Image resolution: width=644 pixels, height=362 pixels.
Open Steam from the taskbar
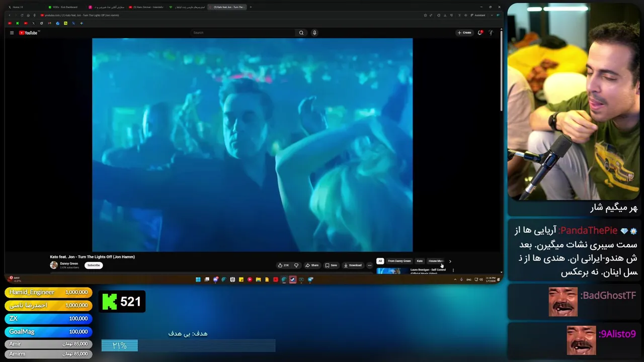292,280
